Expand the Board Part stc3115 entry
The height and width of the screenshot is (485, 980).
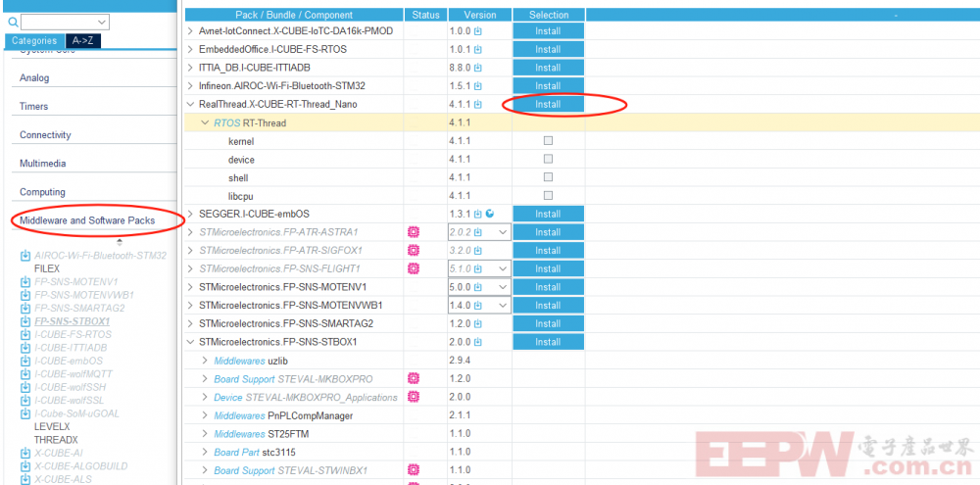click(x=205, y=452)
